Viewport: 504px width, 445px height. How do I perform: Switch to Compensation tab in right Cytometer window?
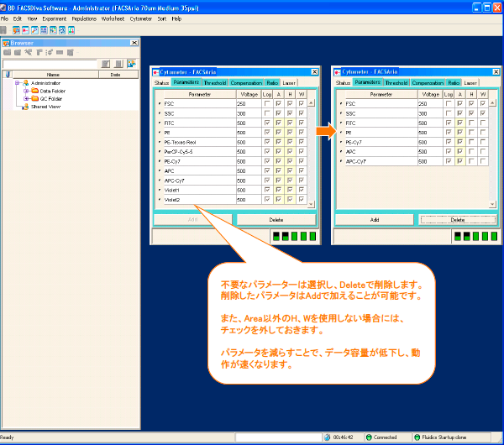(x=428, y=82)
